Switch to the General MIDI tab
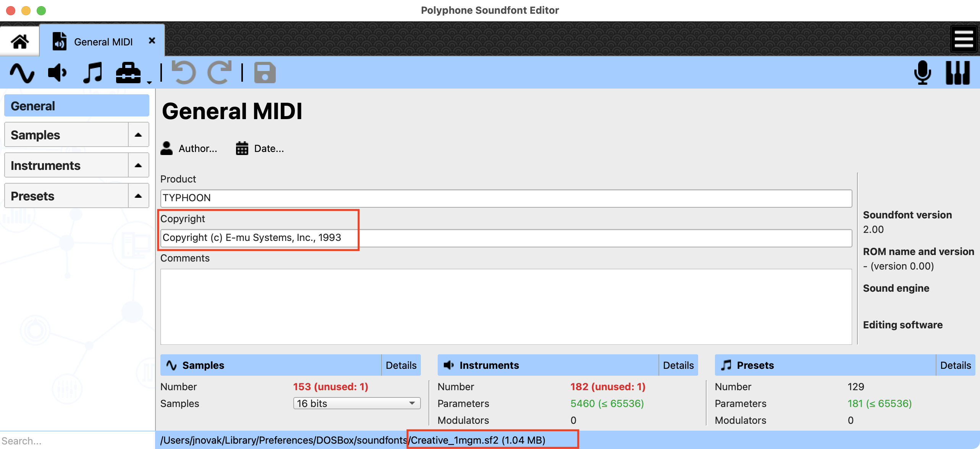 tap(103, 41)
